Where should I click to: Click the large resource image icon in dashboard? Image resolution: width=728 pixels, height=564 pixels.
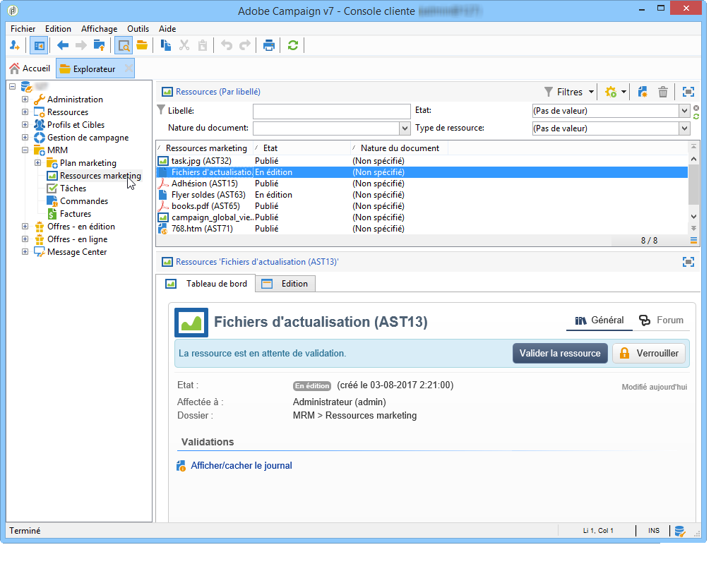(191, 322)
